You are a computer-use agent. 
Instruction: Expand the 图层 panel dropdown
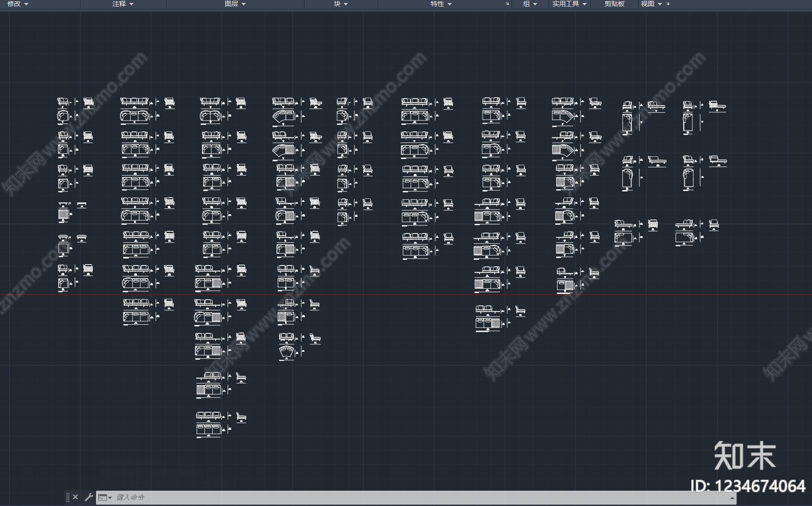coord(235,4)
